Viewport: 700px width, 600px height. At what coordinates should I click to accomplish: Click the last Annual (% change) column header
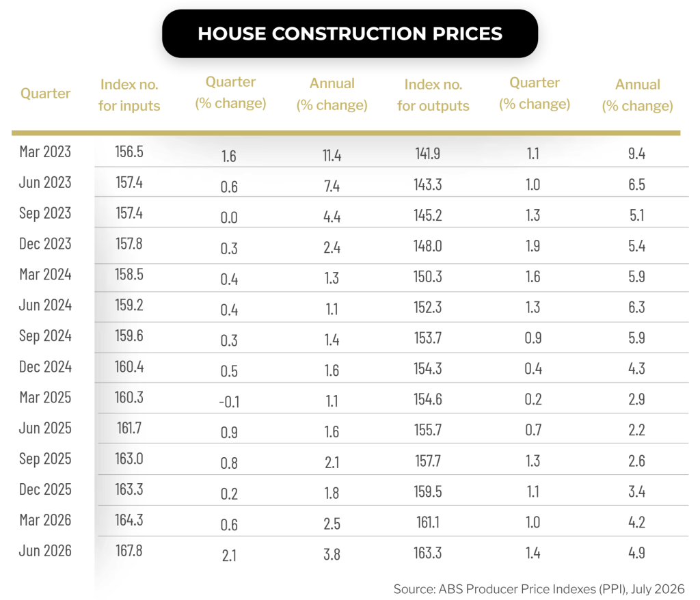(x=638, y=95)
